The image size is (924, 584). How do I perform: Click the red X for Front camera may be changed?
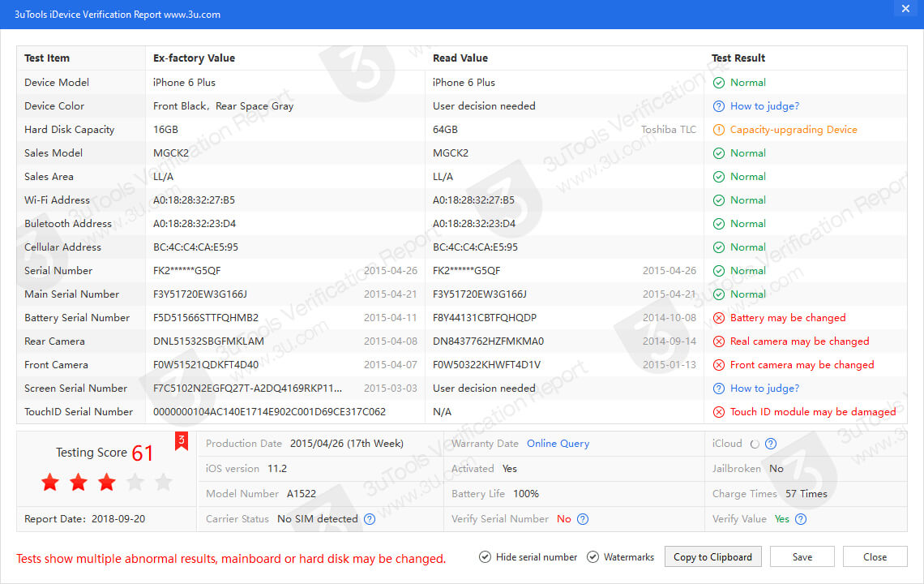[718, 364]
